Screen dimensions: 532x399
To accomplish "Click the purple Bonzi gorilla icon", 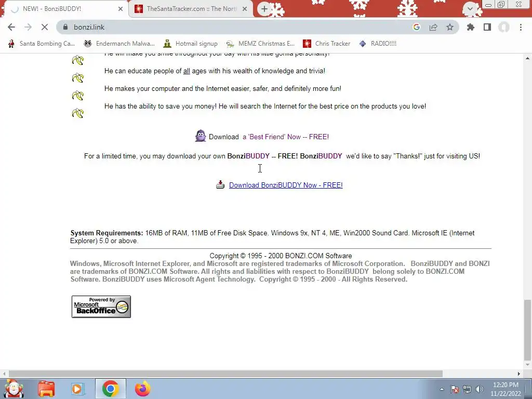I will [x=201, y=136].
